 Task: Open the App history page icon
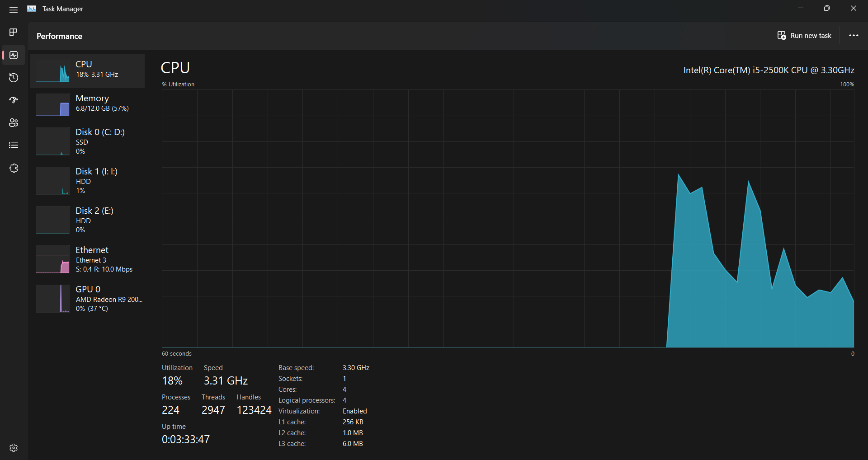pyautogui.click(x=14, y=78)
